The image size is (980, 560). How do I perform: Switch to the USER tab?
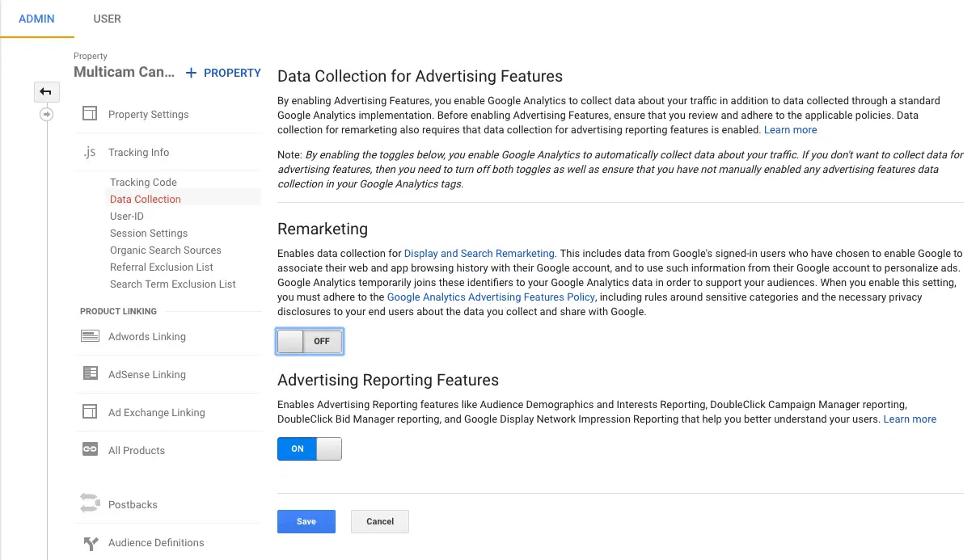click(107, 19)
